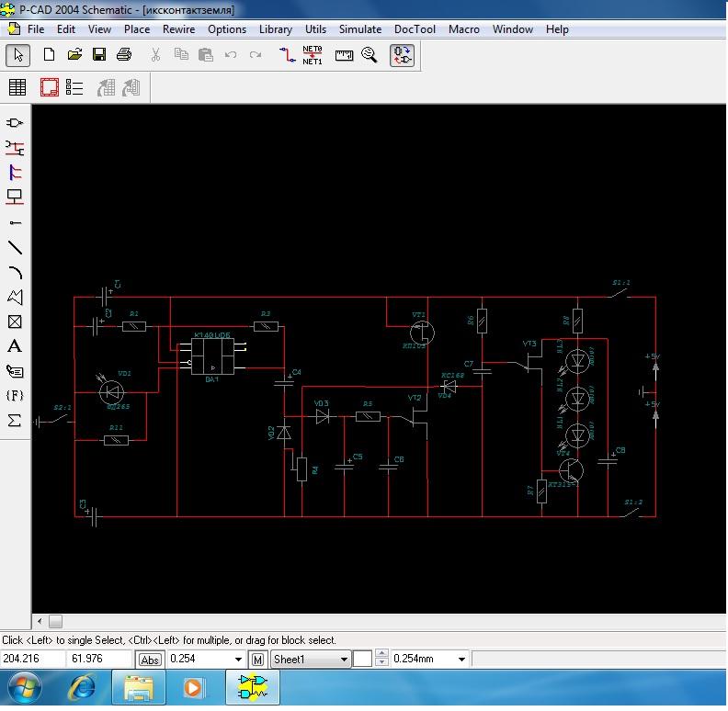Open Windows Media Player from taskbar
The image size is (728, 711).
194,688
